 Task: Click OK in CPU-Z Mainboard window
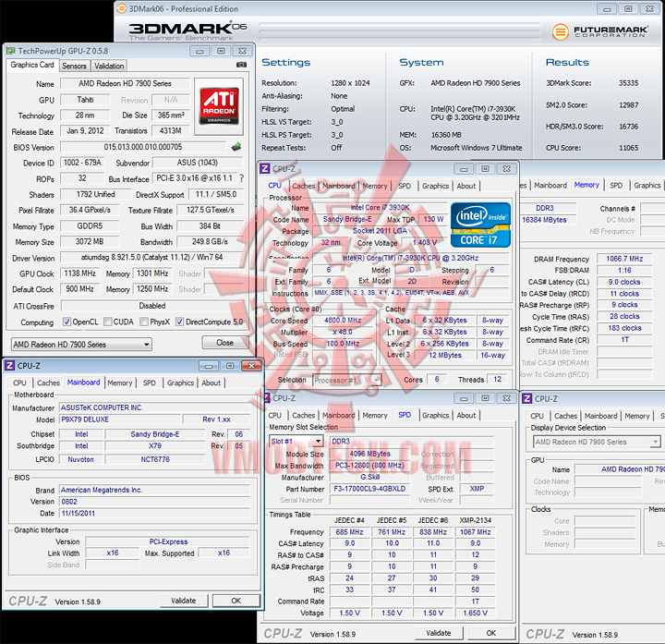point(236,601)
